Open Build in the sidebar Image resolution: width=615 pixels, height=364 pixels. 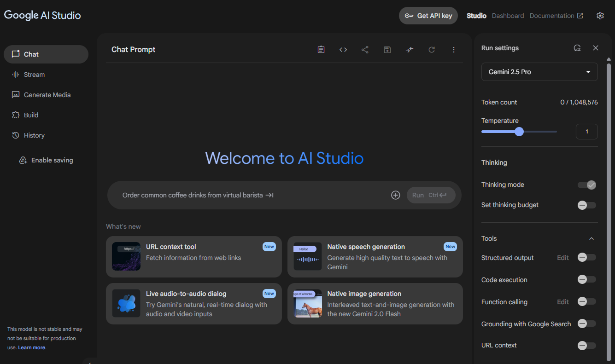pos(46,115)
